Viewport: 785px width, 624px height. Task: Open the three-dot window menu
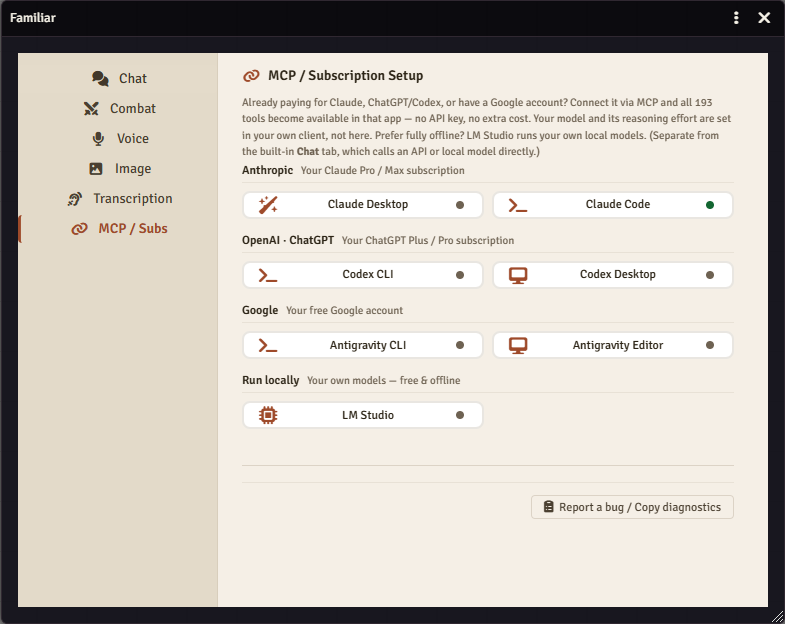[736, 18]
